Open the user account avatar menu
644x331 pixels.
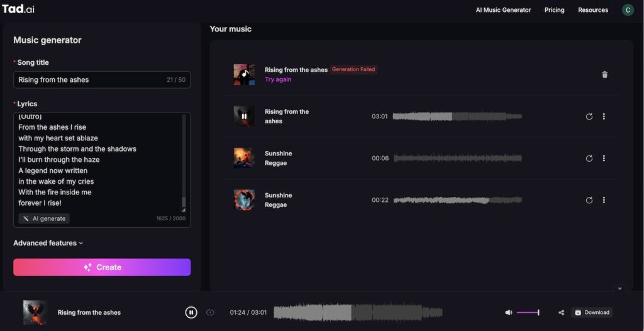[628, 10]
